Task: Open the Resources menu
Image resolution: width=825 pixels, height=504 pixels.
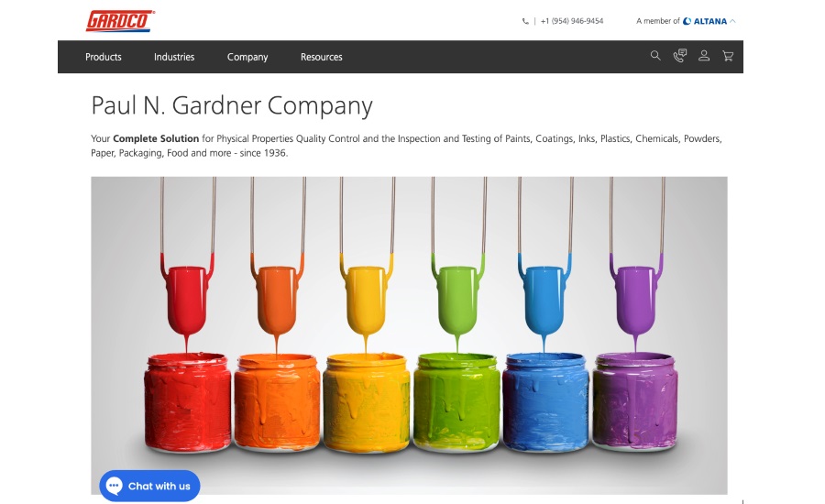Action: click(322, 57)
